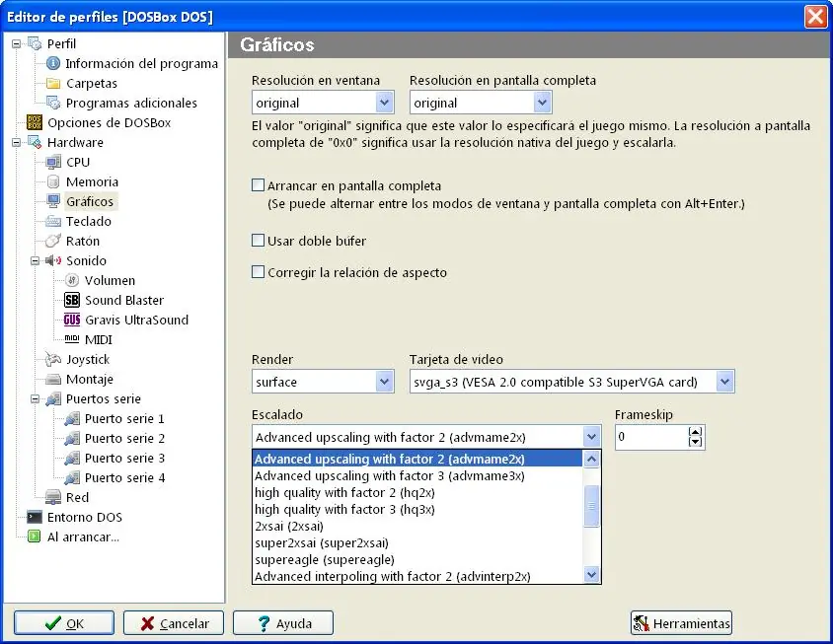Image resolution: width=833 pixels, height=644 pixels.
Task: Toggle the Usar doble búfer checkbox
Action: (x=258, y=241)
